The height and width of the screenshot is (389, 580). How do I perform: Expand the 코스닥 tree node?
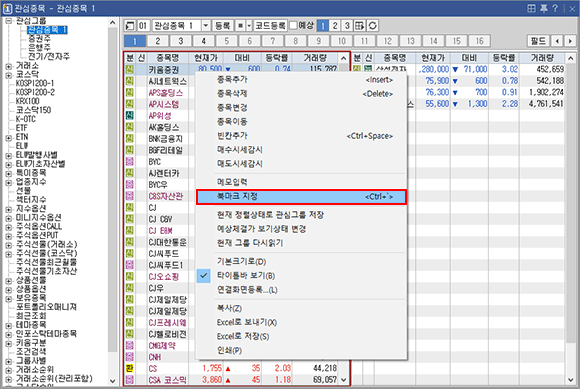click(x=9, y=75)
